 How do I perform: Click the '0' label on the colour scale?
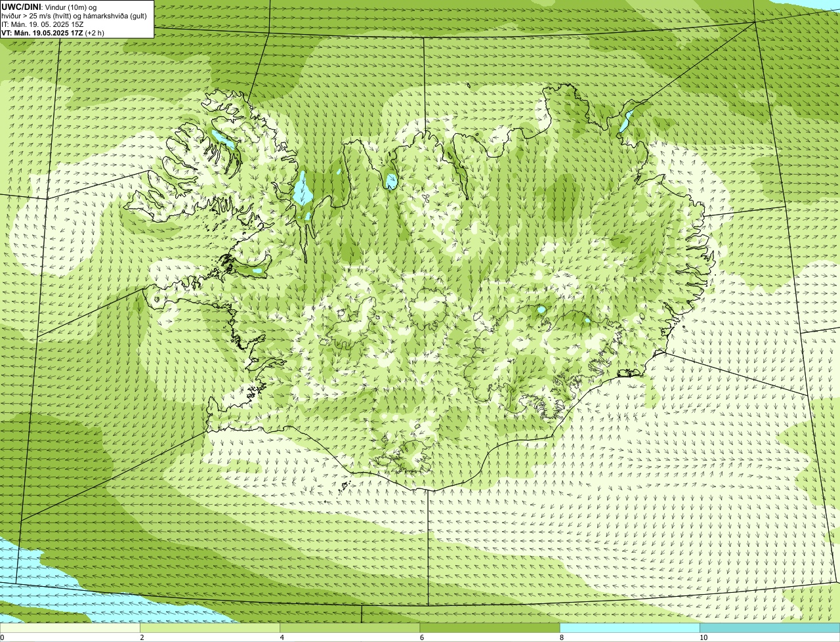[x=2, y=637]
